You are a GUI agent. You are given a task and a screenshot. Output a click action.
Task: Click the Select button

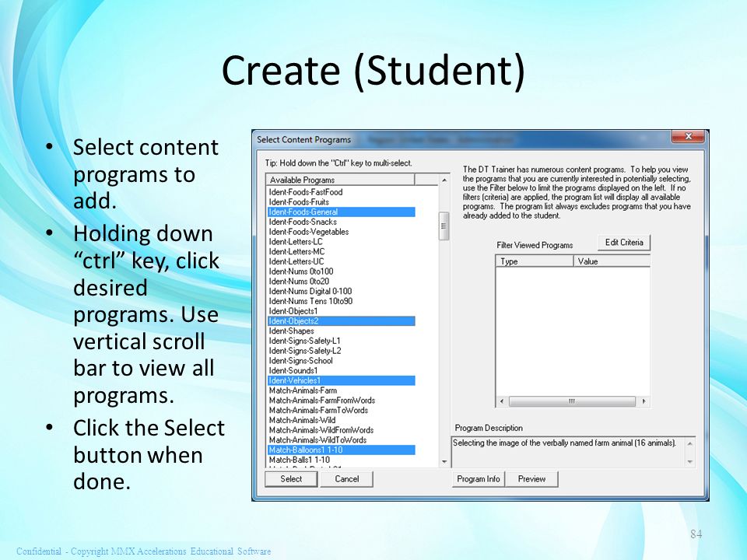(x=291, y=479)
